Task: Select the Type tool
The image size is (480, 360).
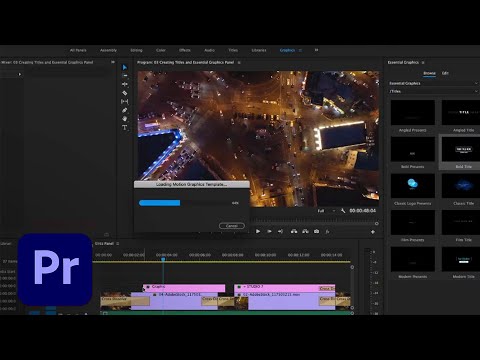Action: [x=125, y=127]
